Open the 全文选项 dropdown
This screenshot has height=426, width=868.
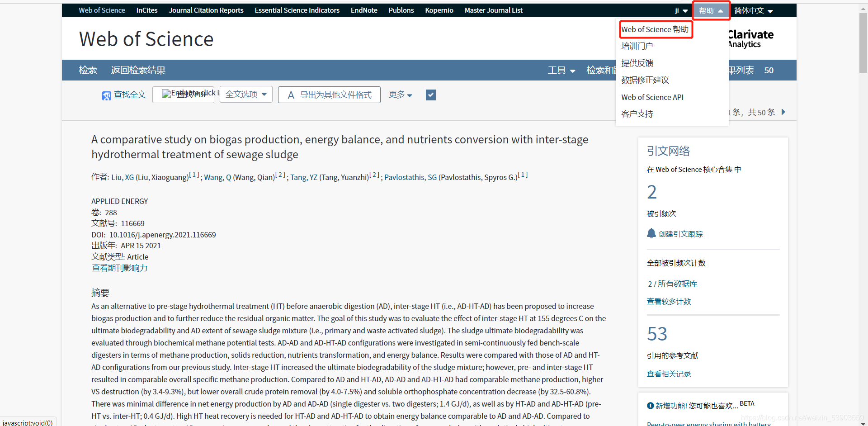[x=246, y=95]
